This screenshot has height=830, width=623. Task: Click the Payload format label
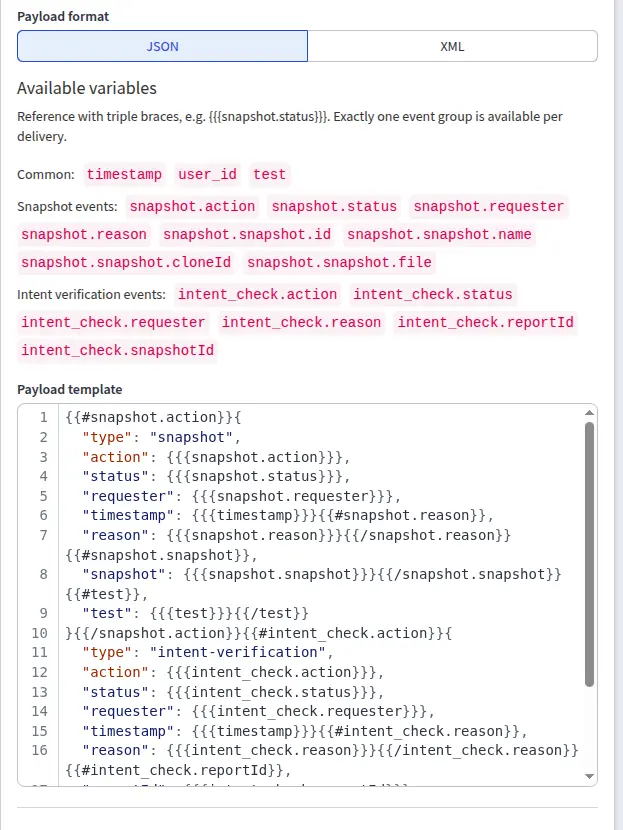coord(63,16)
